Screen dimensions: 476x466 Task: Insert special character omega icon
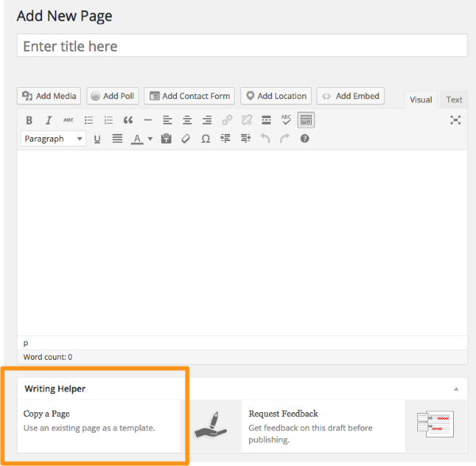(x=205, y=139)
